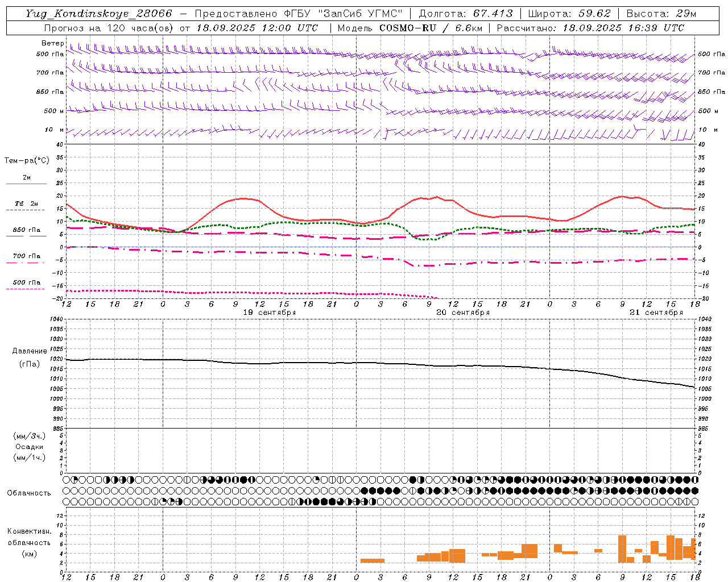
Task: Click the 700 гПа temperature legend entry
Action: pos(27,256)
